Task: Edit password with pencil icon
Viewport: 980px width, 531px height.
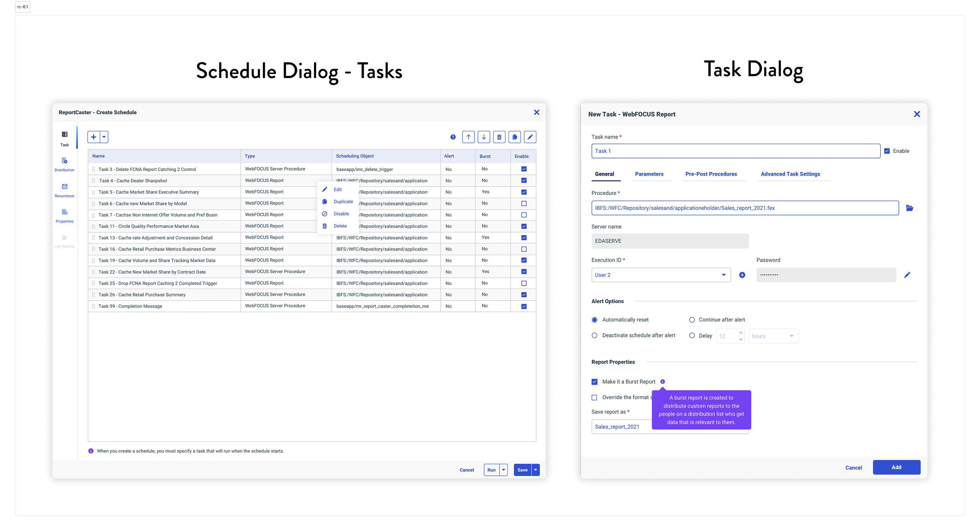Action: pyautogui.click(x=907, y=275)
